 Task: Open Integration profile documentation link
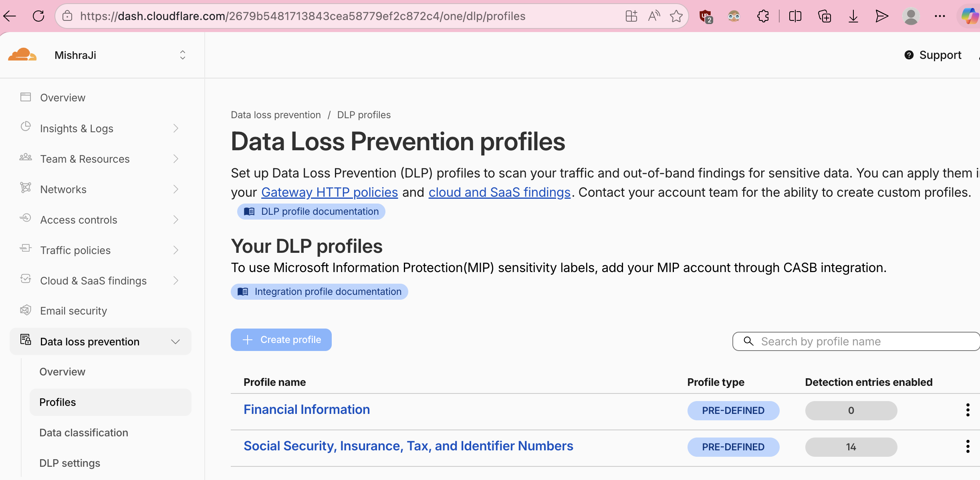pyautogui.click(x=319, y=291)
